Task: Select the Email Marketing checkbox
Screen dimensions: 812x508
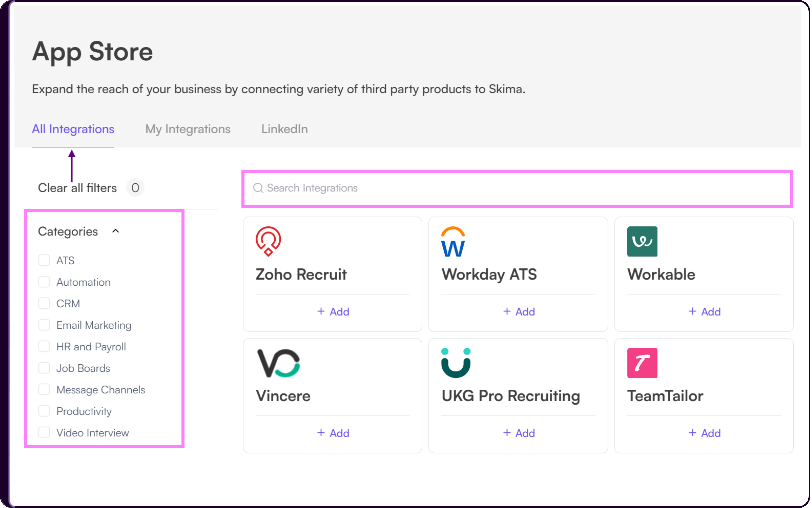Action: point(44,325)
